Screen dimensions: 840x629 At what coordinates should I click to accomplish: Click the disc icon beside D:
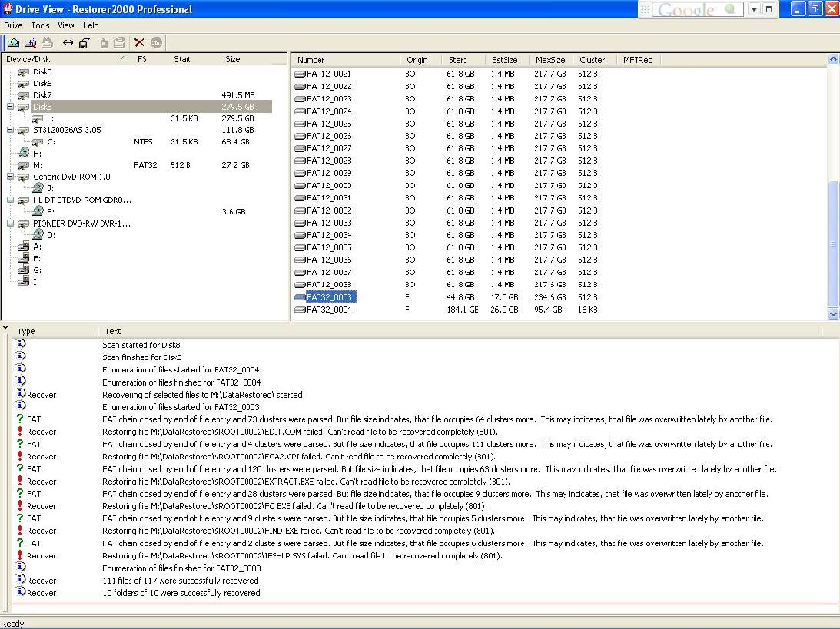coord(37,234)
